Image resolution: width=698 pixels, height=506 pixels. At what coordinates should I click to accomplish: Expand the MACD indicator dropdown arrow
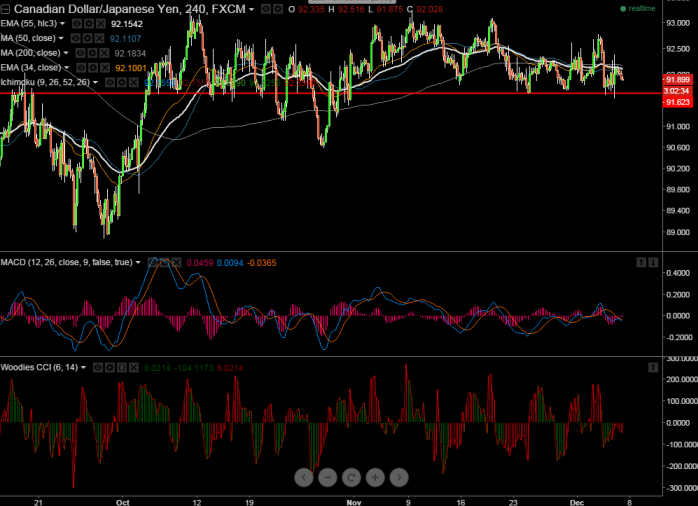(x=138, y=263)
